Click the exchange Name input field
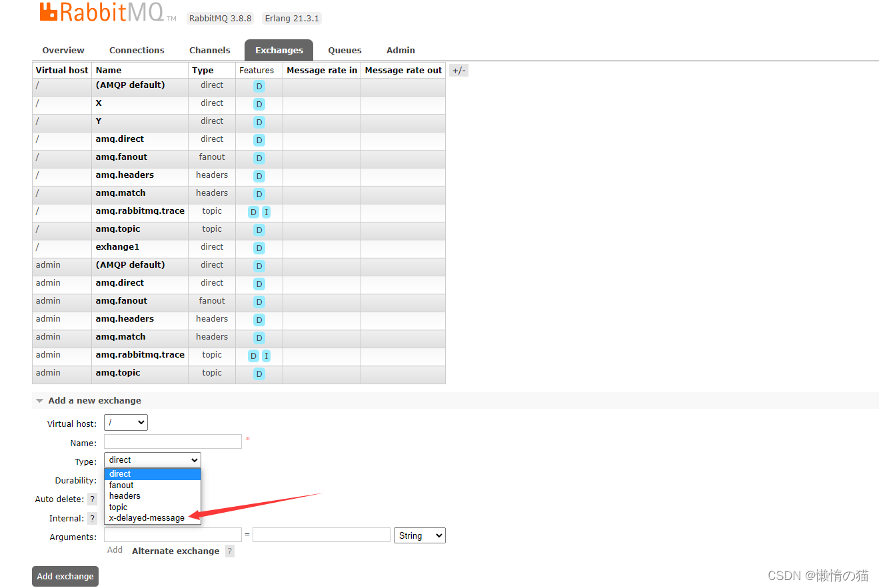 173,441
